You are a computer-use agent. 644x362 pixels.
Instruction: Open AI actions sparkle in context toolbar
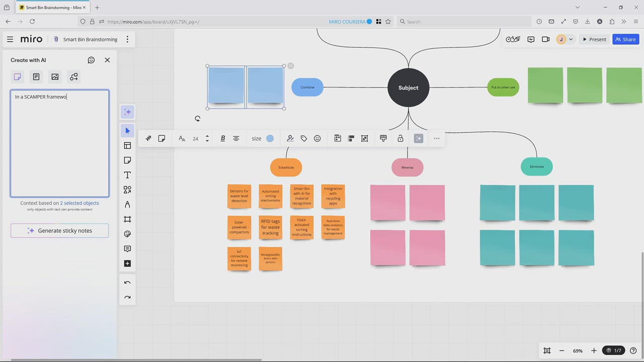(x=419, y=138)
